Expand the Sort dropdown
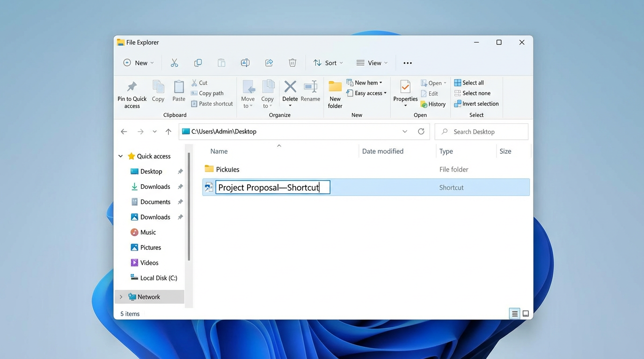The height and width of the screenshot is (359, 644). pyautogui.click(x=328, y=62)
